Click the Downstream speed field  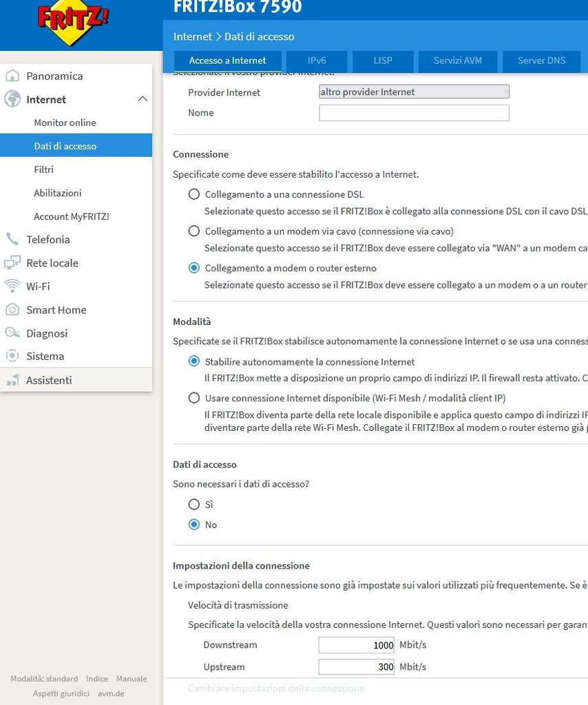tap(357, 644)
